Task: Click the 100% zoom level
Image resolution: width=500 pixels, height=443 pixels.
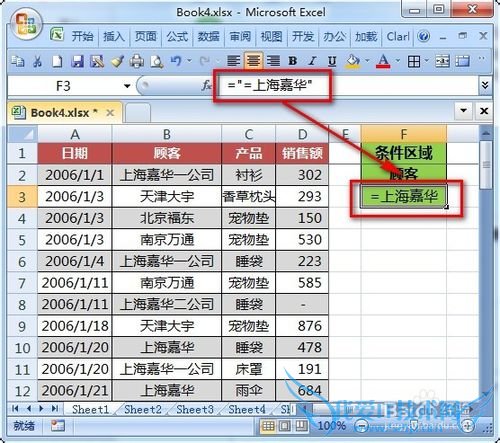Action: [x=332, y=426]
